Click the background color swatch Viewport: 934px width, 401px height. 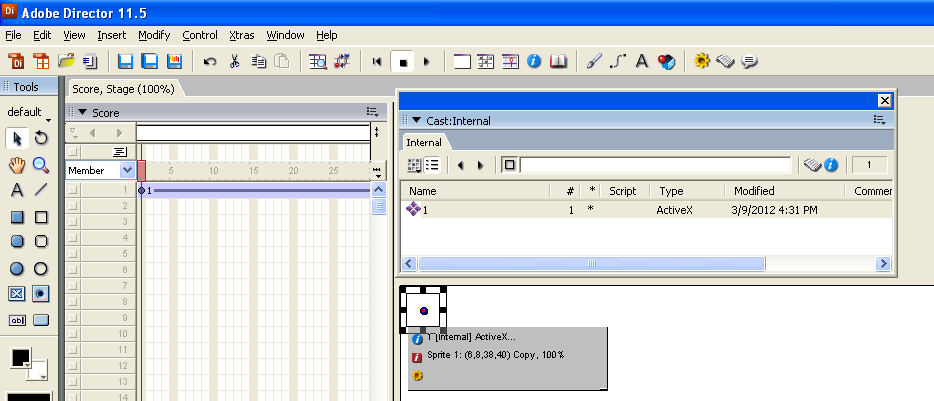click(38, 371)
